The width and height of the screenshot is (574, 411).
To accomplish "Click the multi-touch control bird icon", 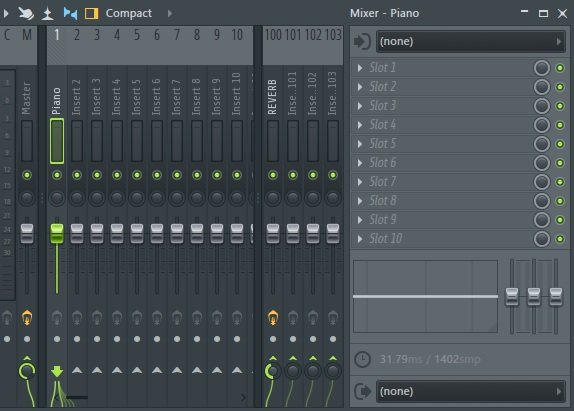I will pos(26,14).
